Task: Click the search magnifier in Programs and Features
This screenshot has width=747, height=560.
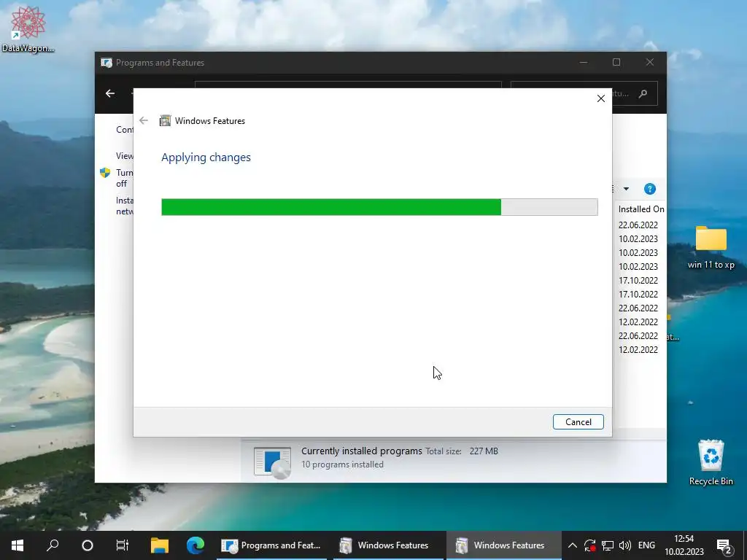Action: 643,94
